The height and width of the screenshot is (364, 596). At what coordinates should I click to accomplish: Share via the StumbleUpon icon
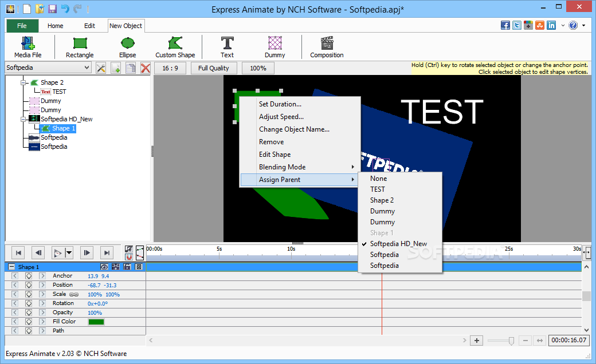tap(540, 25)
